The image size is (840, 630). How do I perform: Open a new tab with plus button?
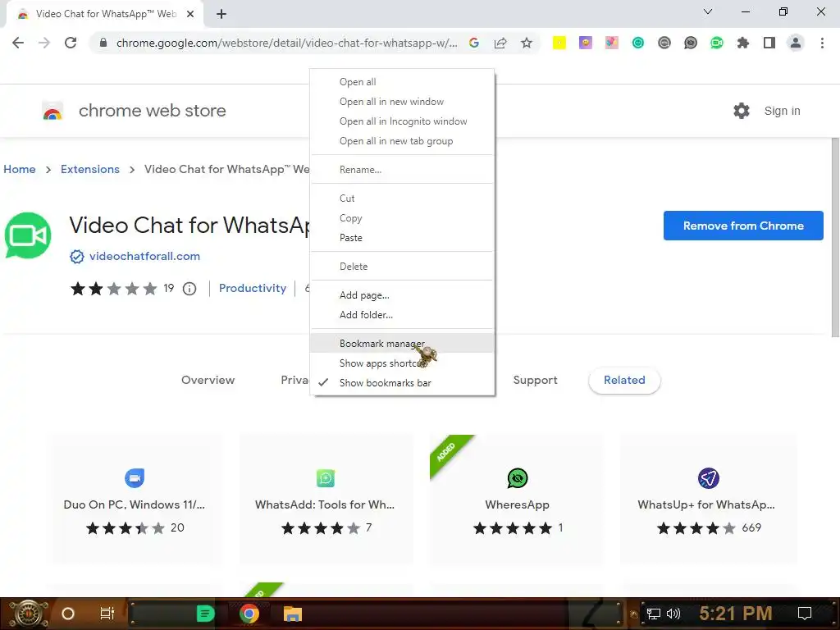pos(221,14)
